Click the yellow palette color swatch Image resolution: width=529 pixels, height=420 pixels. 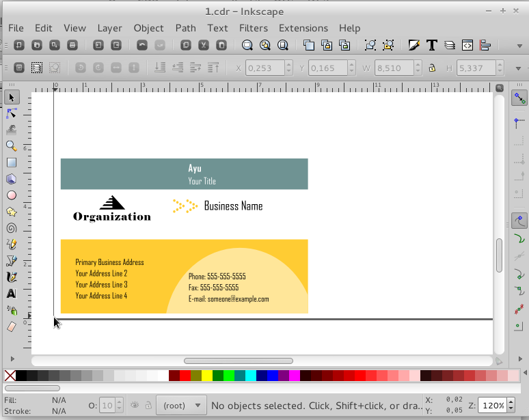[207, 376]
